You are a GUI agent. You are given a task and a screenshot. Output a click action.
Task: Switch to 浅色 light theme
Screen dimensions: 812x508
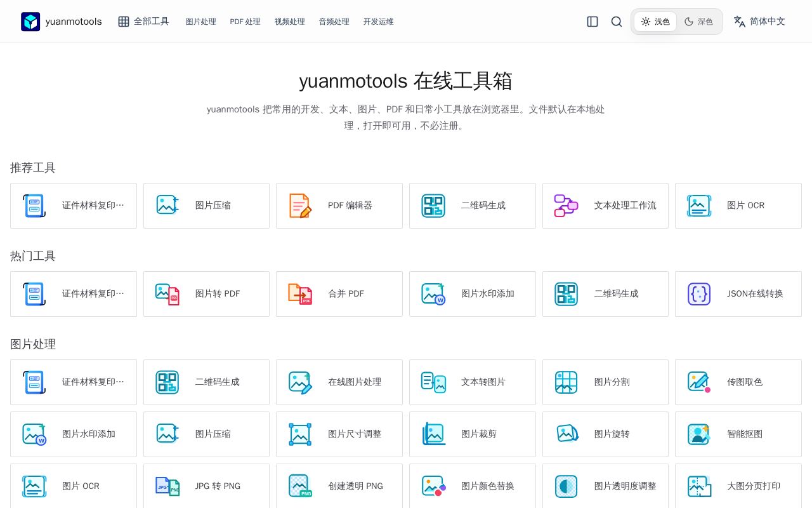tap(655, 22)
